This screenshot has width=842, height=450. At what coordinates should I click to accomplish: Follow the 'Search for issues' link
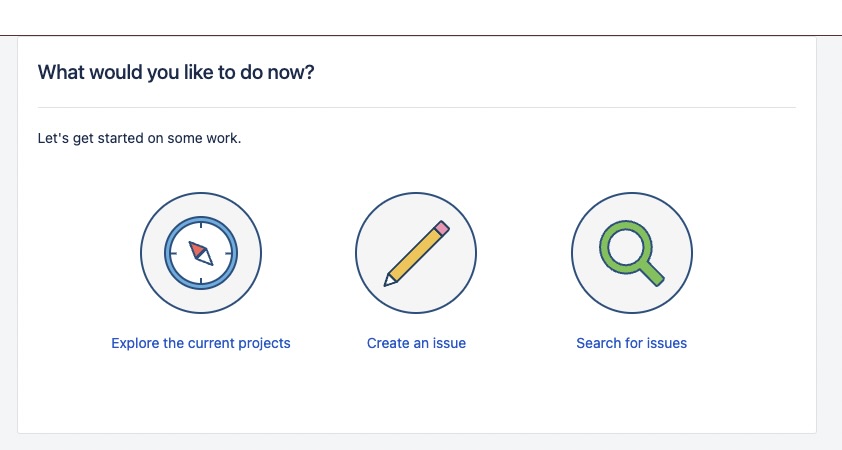[631, 343]
